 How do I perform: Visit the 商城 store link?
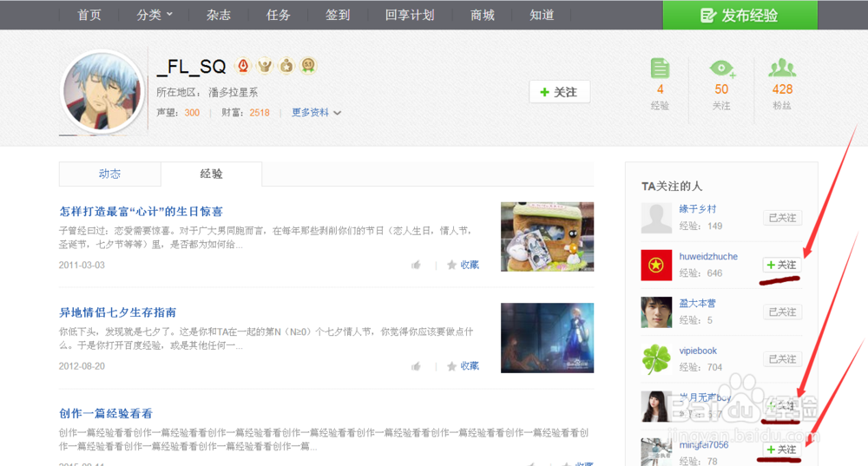482,15
